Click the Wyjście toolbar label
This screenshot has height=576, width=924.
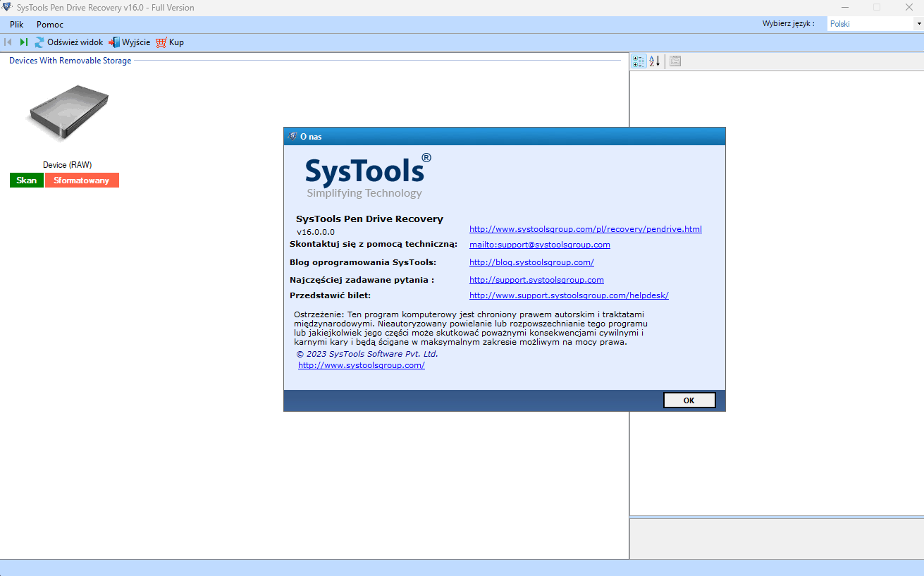pos(136,42)
